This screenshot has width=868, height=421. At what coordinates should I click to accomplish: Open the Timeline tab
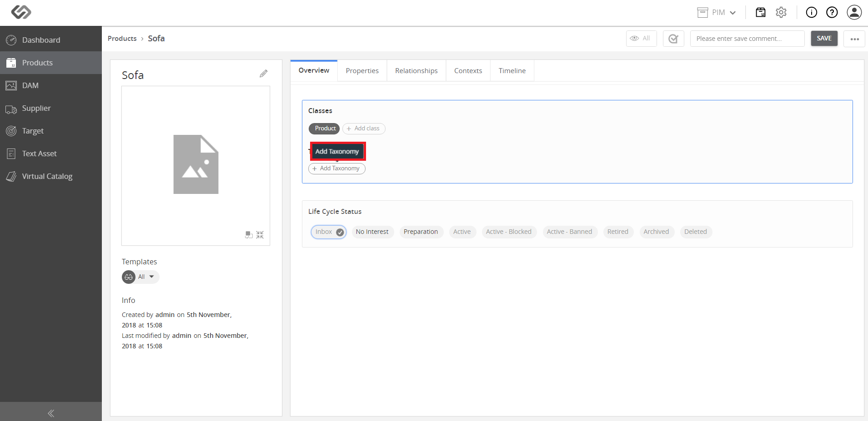[x=512, y=71]
